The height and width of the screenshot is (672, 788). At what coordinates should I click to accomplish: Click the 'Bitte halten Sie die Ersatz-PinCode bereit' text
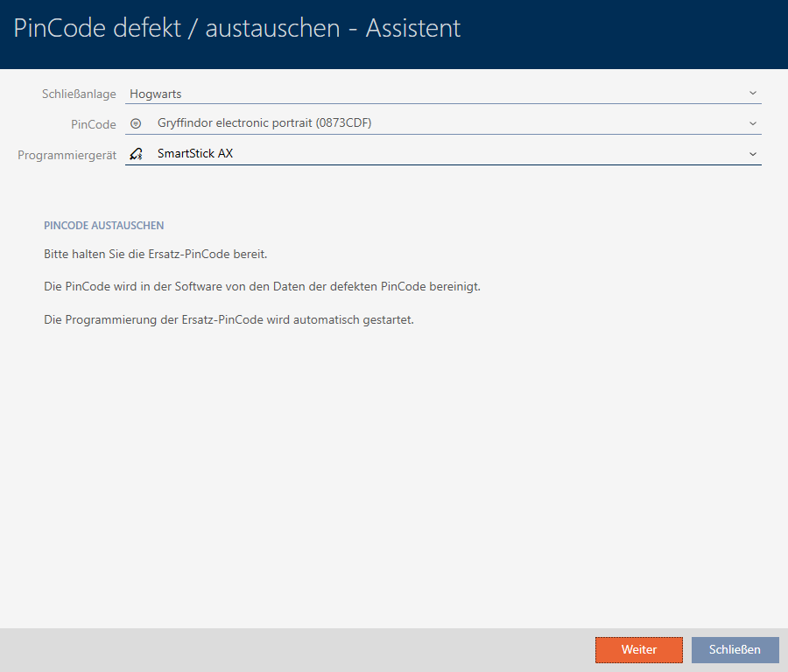[155, 254]
